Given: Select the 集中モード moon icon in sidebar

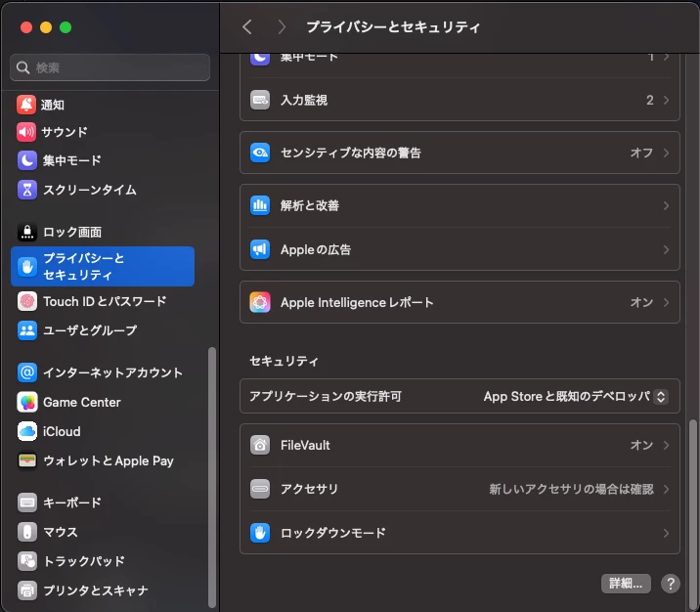Looking at the screenshot, I should pos(26,160).
